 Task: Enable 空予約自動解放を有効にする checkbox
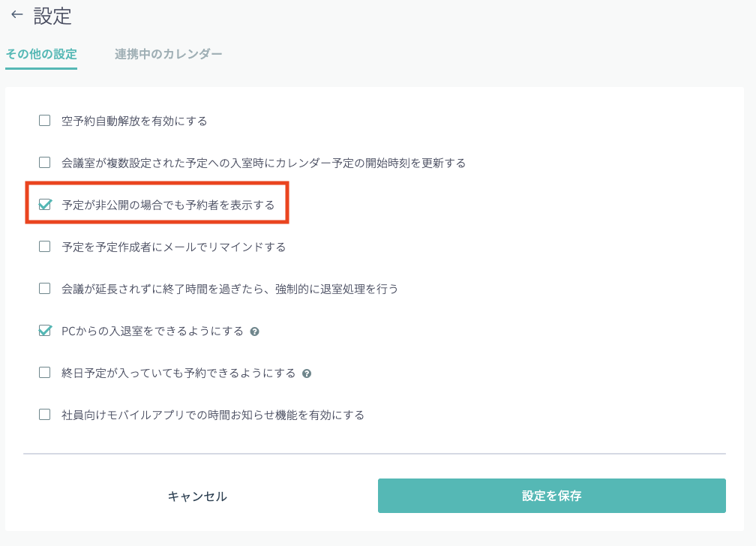45,120
